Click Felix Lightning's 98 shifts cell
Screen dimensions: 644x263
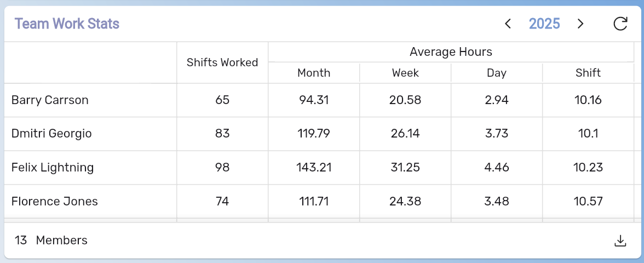point(222,168)
